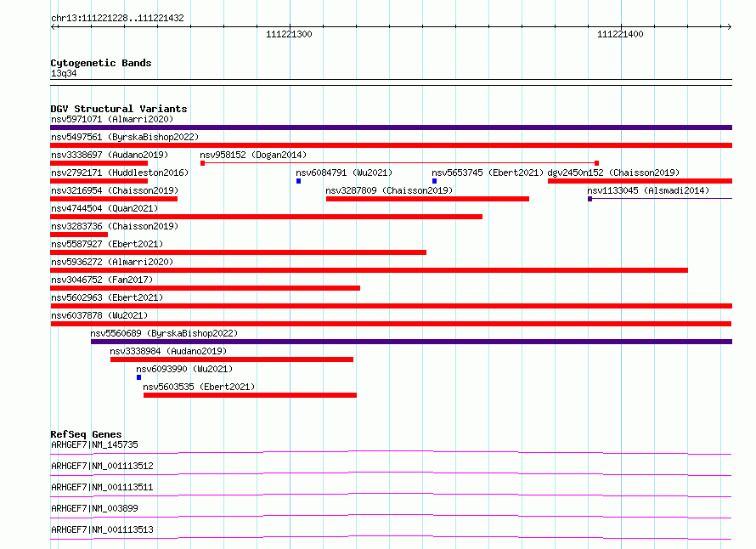
Task: Open nsv4744504 (Quan2021) variant label
Action: click(x=104, y=208)
